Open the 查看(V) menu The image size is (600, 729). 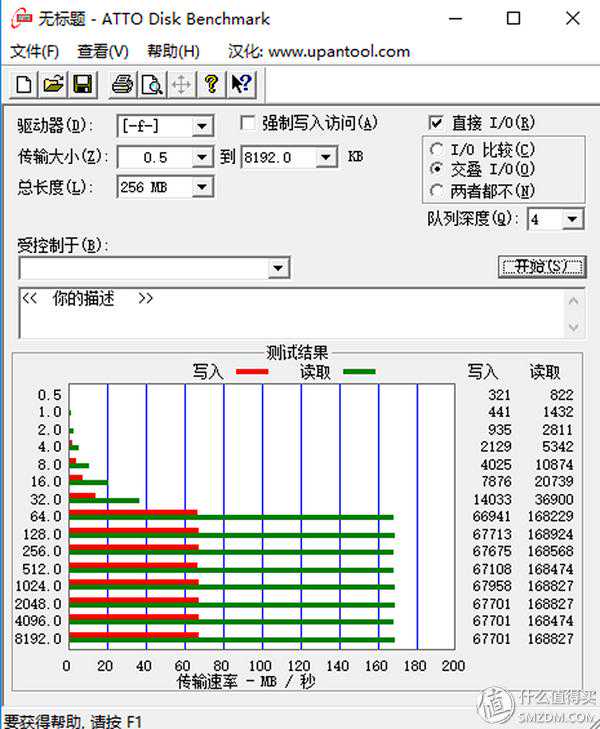(103, 51)
